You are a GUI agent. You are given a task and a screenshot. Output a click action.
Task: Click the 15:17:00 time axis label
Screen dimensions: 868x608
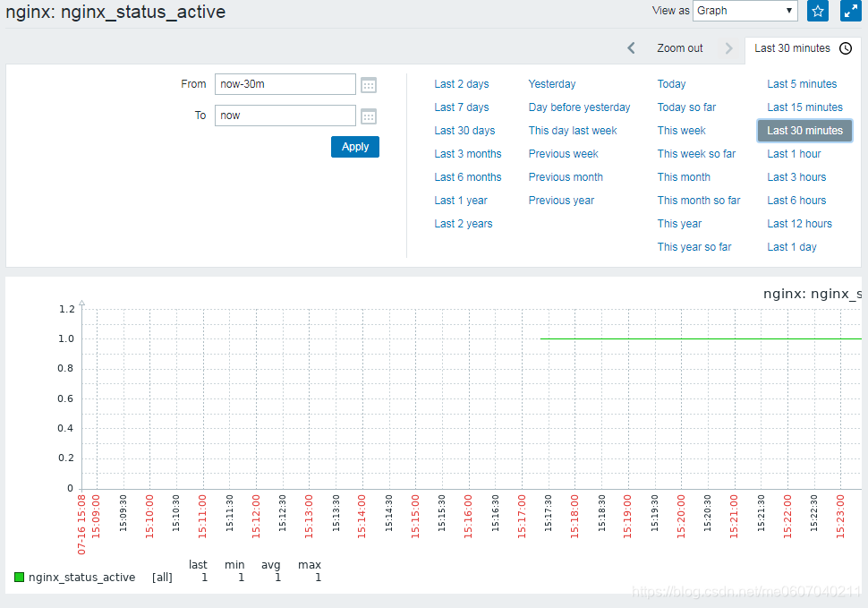(x=522, y=516)
